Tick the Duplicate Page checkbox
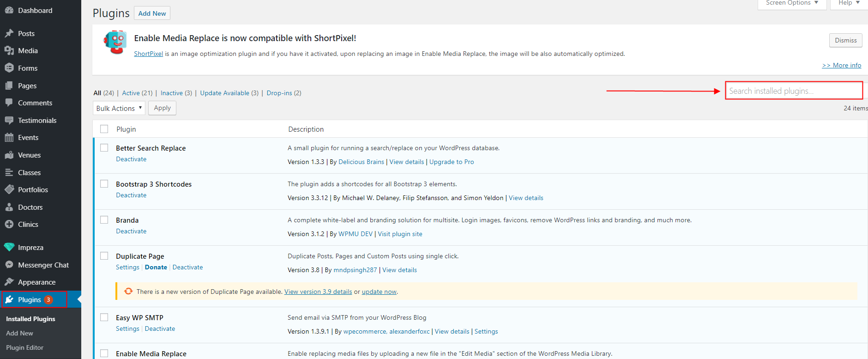Viewport: 868px width, 359px height. pos(104,256)
